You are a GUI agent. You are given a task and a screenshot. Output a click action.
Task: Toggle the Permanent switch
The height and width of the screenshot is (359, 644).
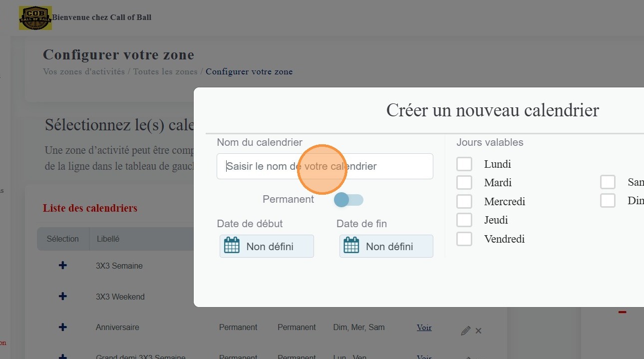click(x=348, y=200)
